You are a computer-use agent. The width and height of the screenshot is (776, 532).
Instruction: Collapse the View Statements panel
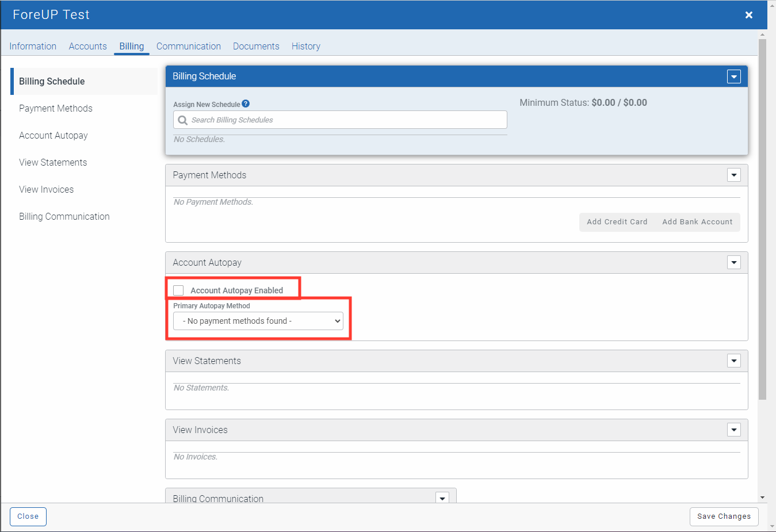point(734,361)
